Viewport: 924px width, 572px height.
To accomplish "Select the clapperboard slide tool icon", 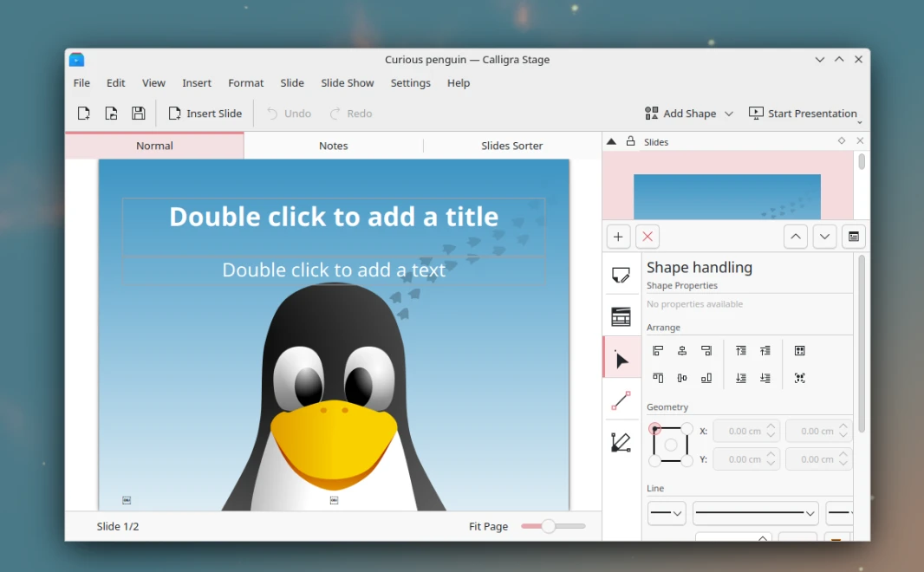I will click(621, 317).
